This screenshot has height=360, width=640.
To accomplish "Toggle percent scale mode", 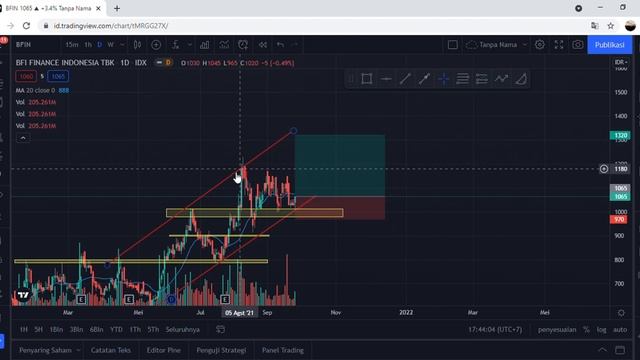I will (586, 329).
